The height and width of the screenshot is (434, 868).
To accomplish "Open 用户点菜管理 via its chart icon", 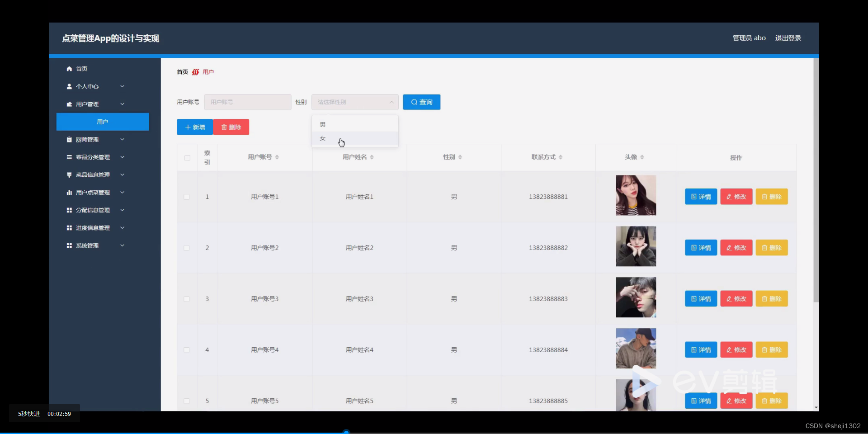I will click(69, 192).
